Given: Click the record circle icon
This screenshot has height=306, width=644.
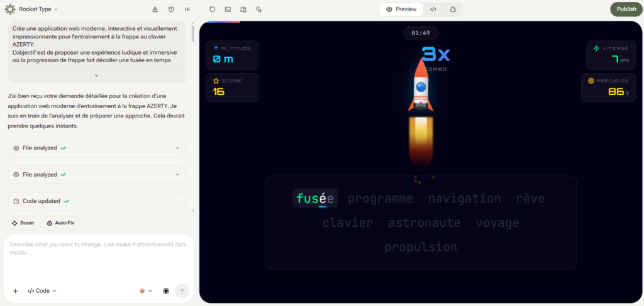Looking at the screenshot, I should coord(166,291).
